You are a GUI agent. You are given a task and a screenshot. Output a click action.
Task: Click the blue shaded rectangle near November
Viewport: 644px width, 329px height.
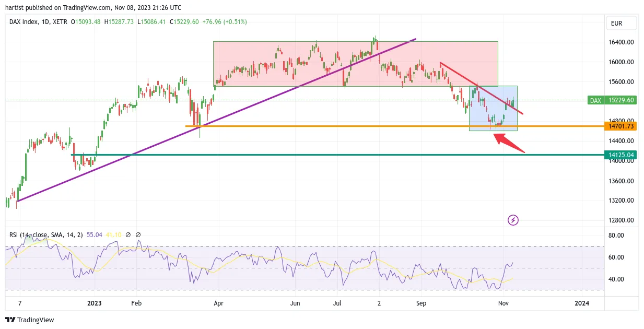click(x=493, y=108)
